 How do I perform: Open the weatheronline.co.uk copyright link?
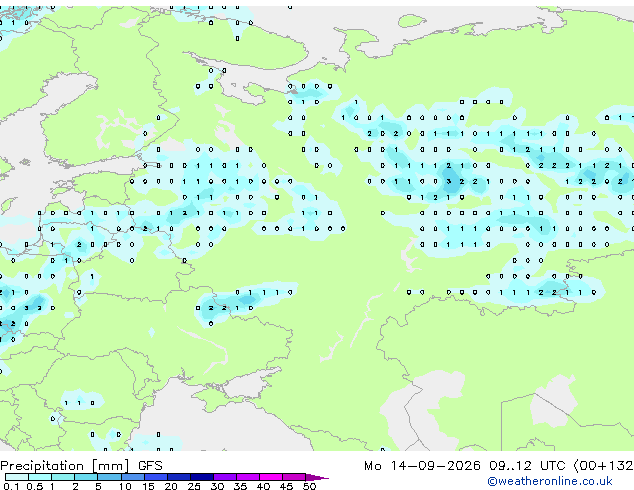[x=550, y=481]
